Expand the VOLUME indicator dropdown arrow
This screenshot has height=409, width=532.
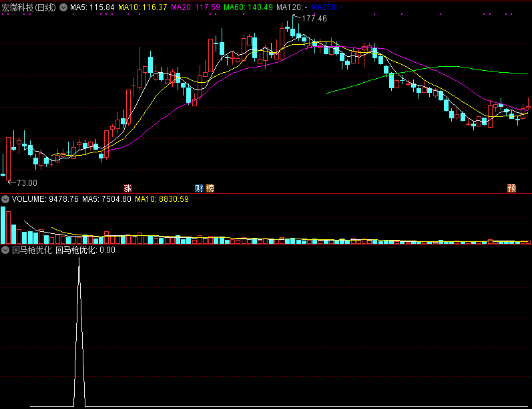tap(5, 199)
